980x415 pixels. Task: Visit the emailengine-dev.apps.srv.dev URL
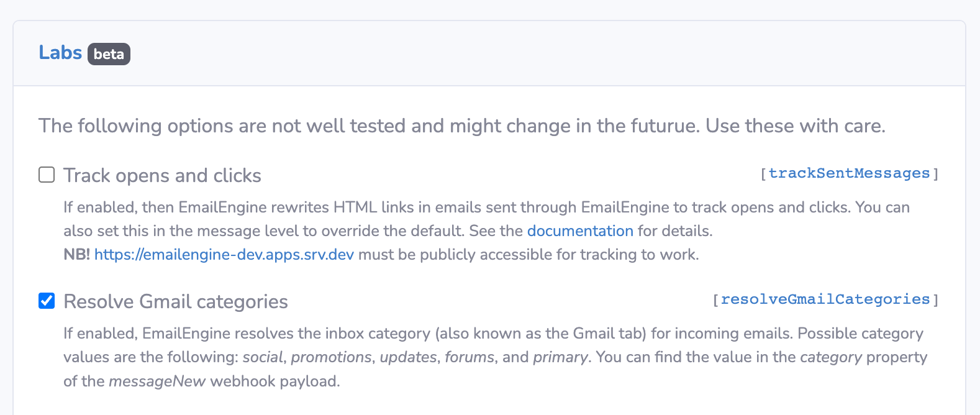coord(225,254)
